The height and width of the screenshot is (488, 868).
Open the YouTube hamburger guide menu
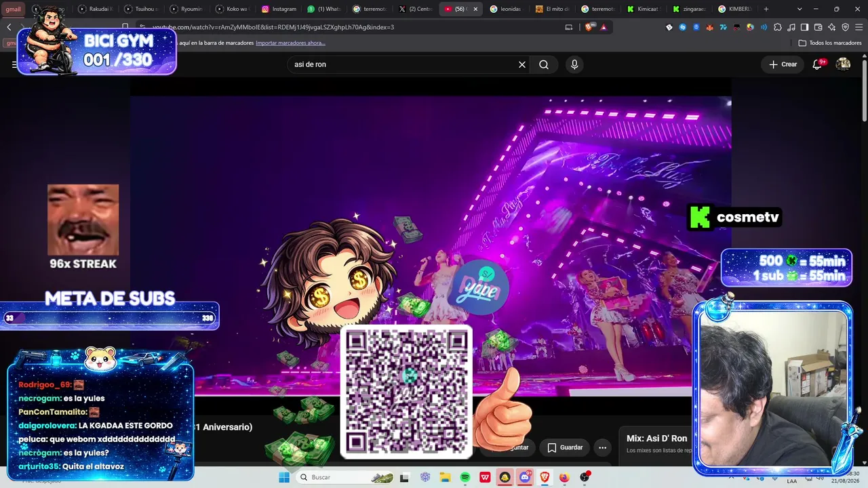coord(14,64)
